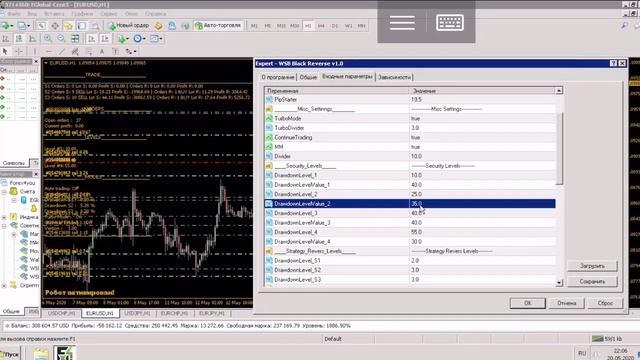Image resolution: width=640 pixels, height=360 pixels.
Task: Toggle the Market Watch window icon
Action: (x=42, y=26)
